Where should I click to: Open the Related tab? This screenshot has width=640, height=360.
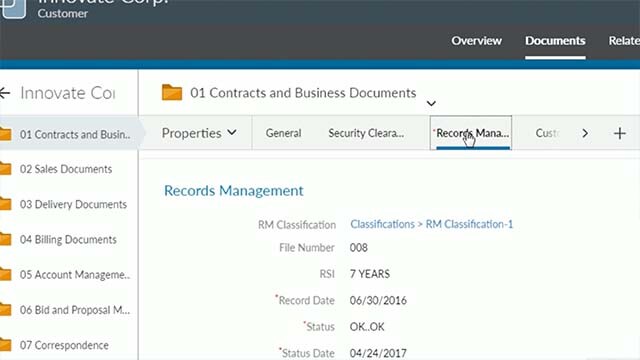point(624,41)
